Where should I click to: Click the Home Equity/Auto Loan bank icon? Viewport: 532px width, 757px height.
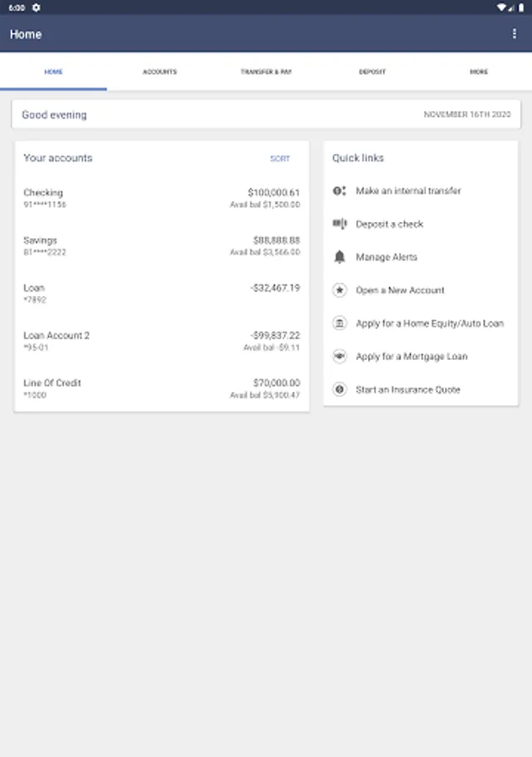pos(340,323)
